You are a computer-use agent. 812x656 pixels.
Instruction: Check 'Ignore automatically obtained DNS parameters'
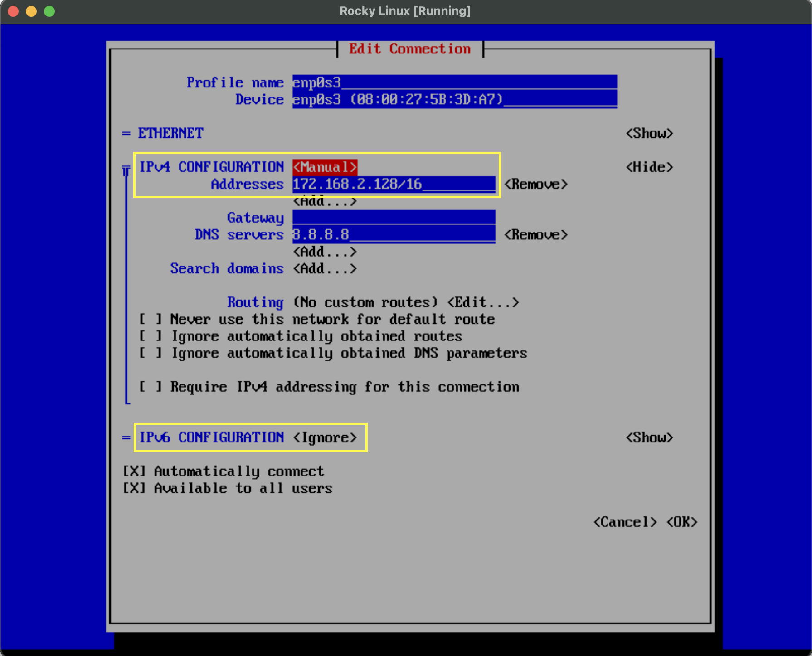(151, 353)
